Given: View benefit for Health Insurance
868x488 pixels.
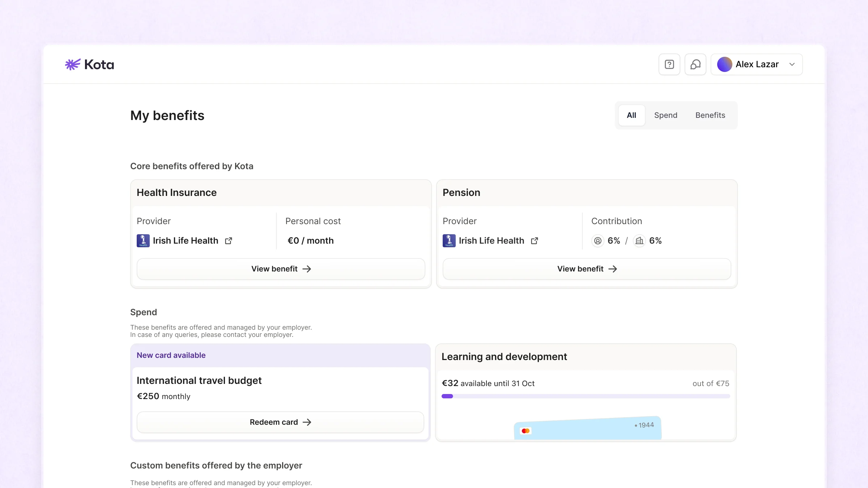Looking at the screenshot, I should pos(281,269).
